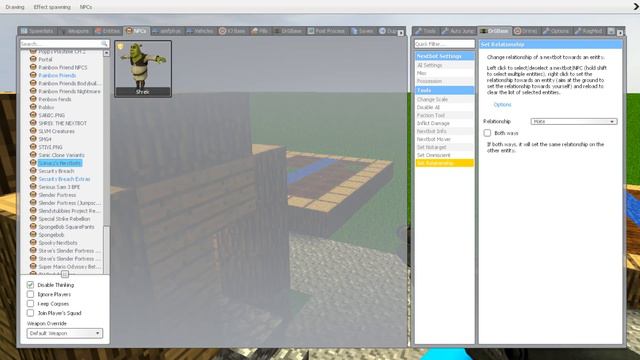This screenshot has width=640, height=360.
Task: Select the Inflict Damage tool
Action: [444, 123]
